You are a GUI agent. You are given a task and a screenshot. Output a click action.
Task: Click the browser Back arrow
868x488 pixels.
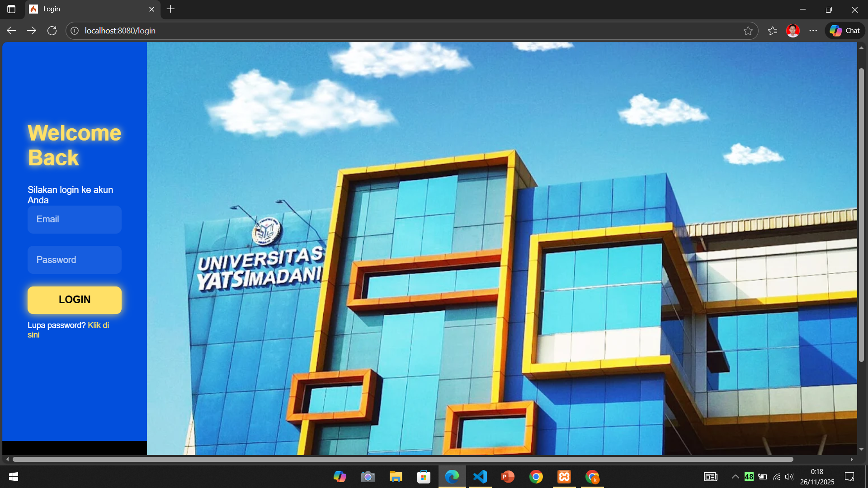[x=11, y=31]
